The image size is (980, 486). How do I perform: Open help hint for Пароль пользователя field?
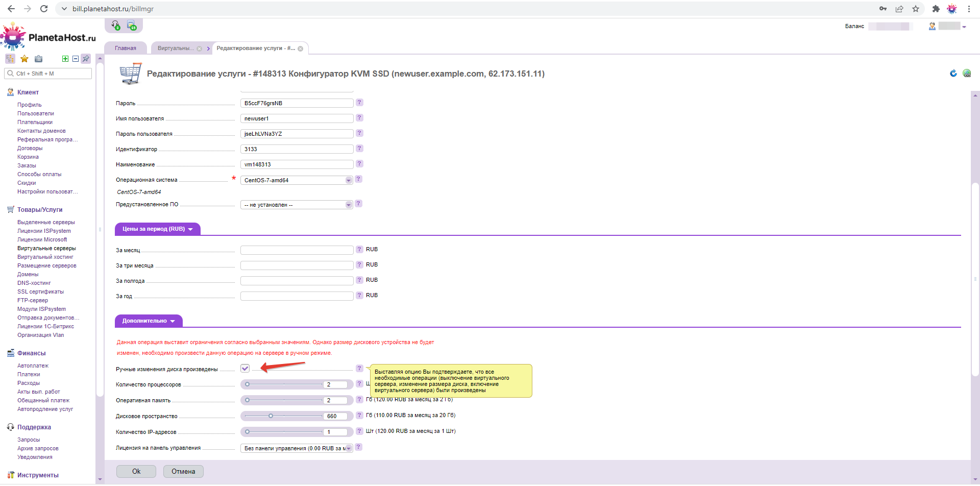point(359,133)
